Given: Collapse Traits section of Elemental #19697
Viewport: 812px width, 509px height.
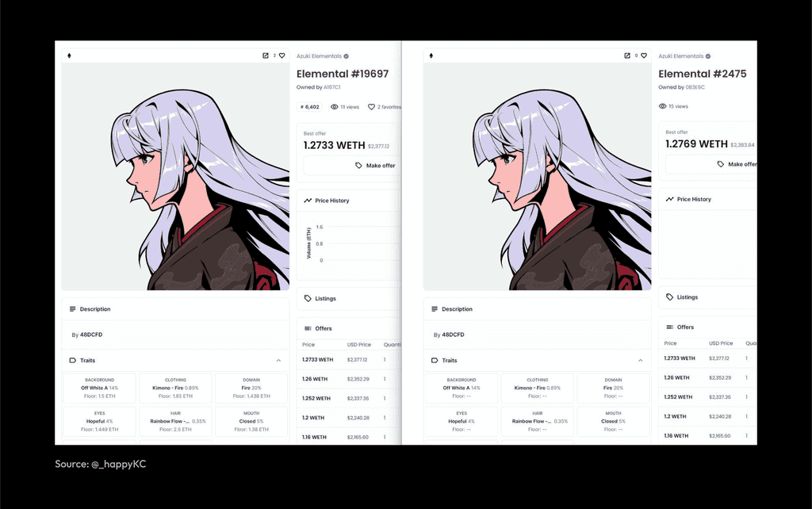Looking at the screenshot, I should coord(278,361).
